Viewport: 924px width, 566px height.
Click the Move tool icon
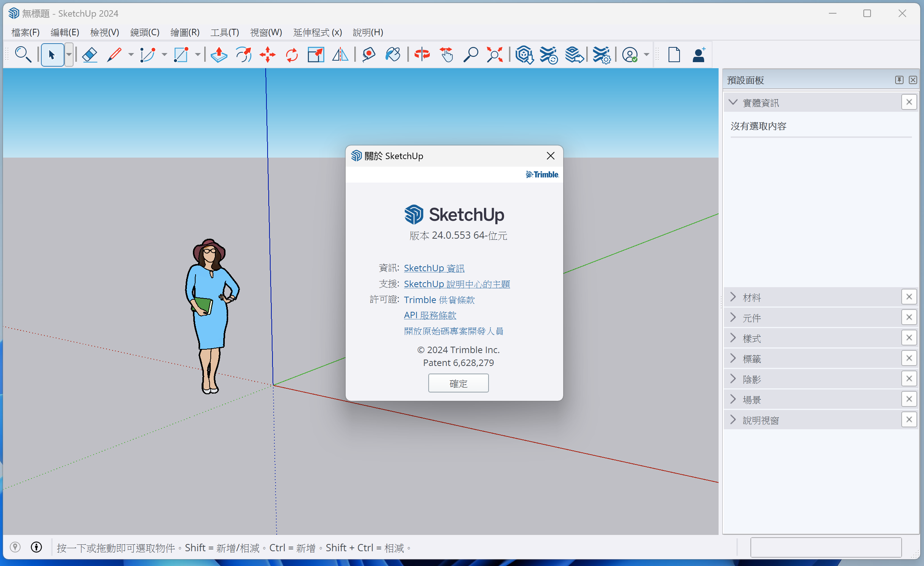[268, 55]
